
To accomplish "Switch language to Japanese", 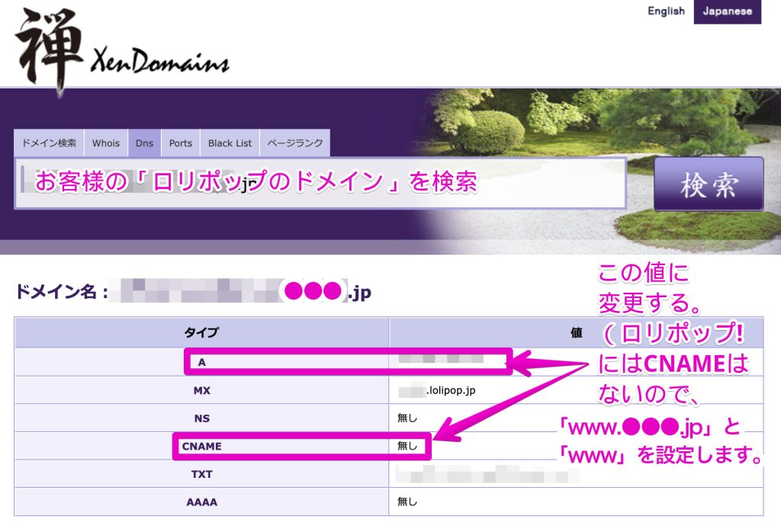I will pyautogui.click(x=727, y=11).
